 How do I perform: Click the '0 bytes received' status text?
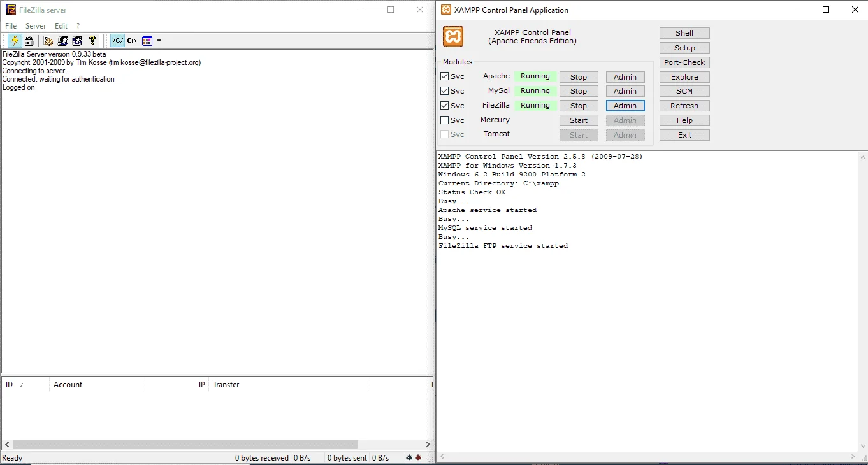262,458
